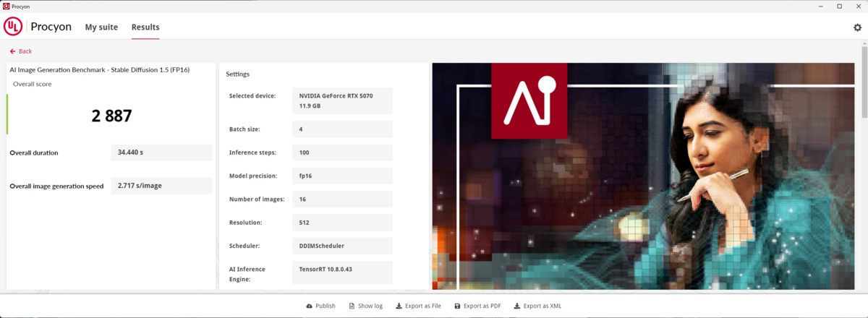
Task: Click the Export as File download icon
Action: 399,306
